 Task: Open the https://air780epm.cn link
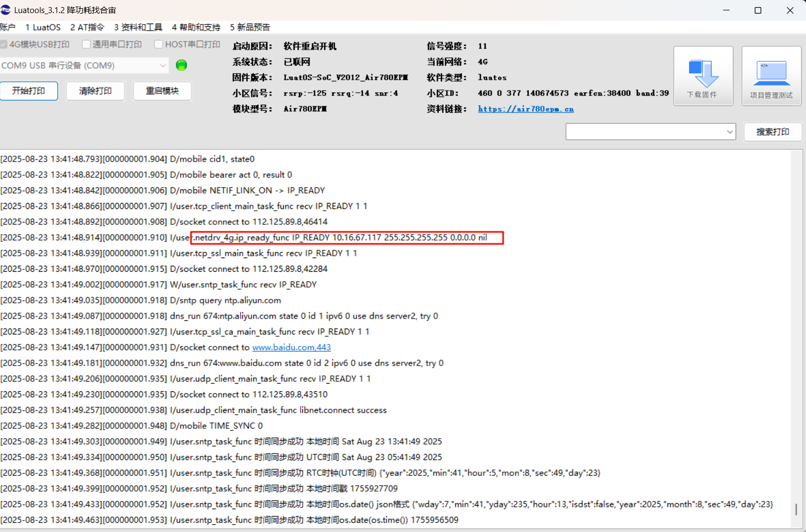(526, 109)
